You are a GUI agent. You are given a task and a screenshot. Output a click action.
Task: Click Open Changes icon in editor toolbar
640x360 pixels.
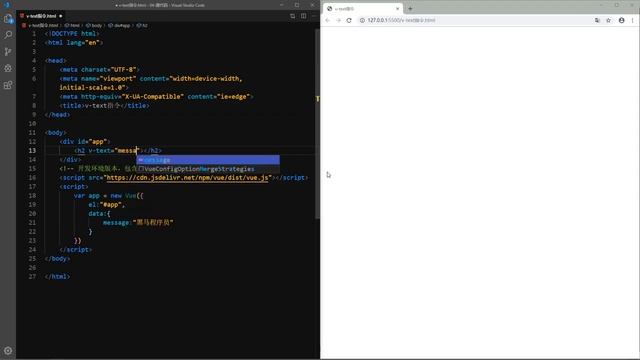coord(293,16)
